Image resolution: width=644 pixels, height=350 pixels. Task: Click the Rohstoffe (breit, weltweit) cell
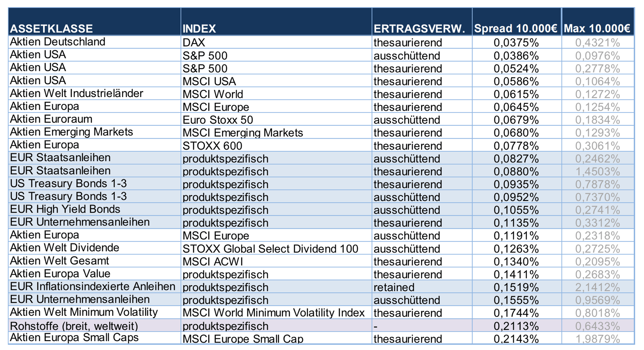click(x=74, y=326)
